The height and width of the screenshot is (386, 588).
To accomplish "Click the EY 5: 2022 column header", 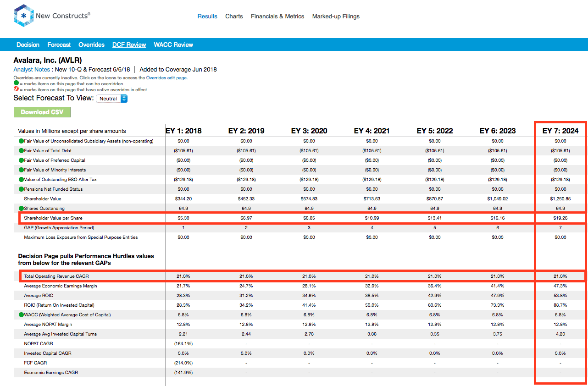I will tap(435, 131).
